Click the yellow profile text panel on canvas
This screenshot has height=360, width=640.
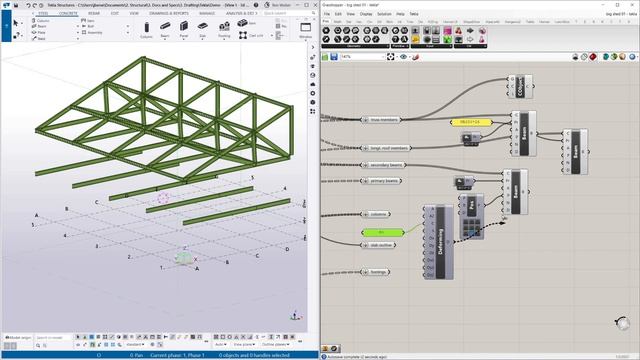(471, 122)
